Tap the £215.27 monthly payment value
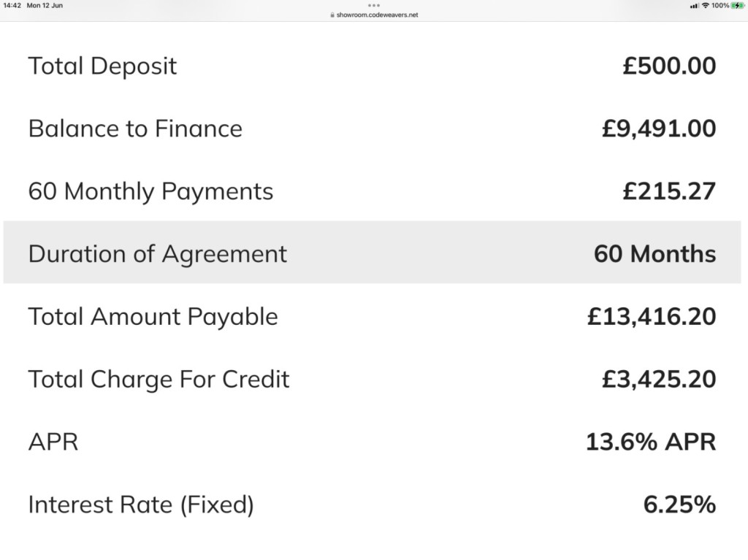Screen dimensions: 748x560 pyautogui.click(x=669, y=191)
